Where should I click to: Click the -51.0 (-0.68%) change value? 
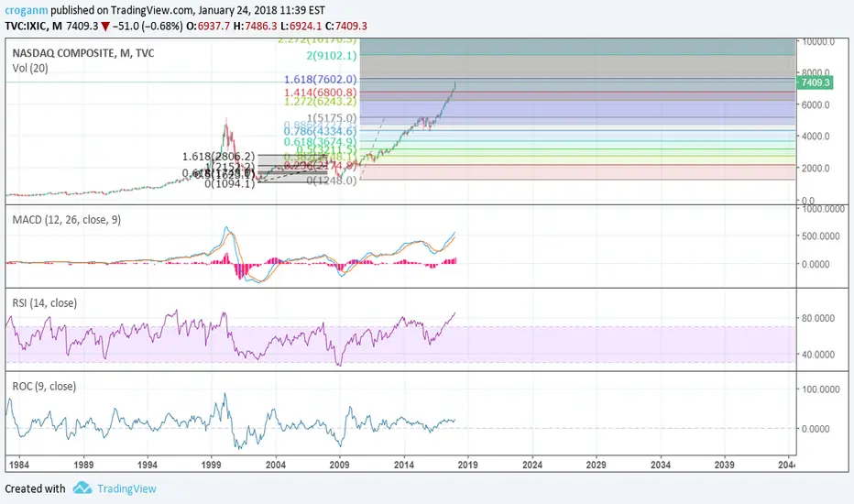coord(148,27)
